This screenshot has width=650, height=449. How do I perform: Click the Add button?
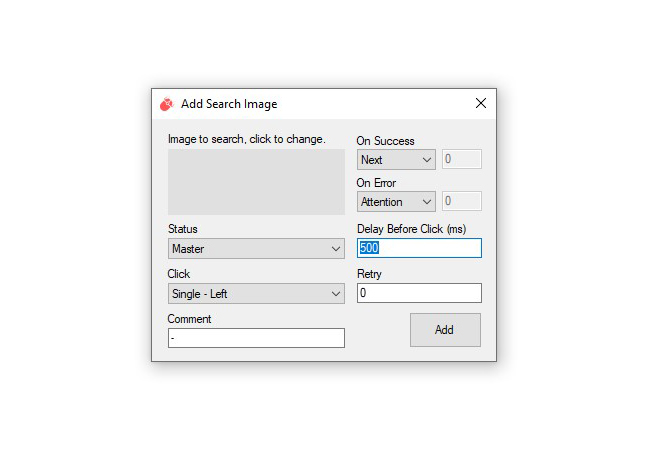coord(445,330)
